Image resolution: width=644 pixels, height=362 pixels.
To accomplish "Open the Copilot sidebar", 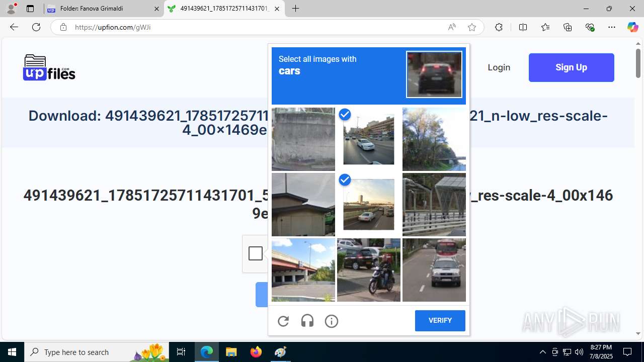I will 632,27.
